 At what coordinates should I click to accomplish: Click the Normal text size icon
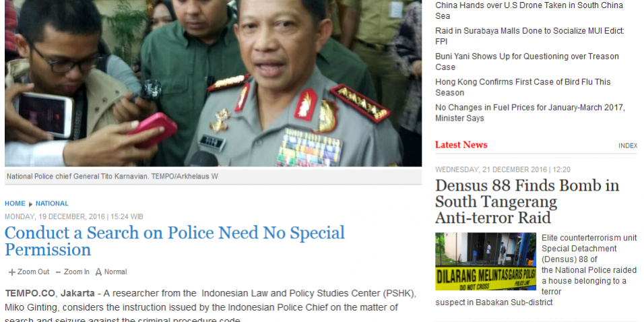[98, 272]
